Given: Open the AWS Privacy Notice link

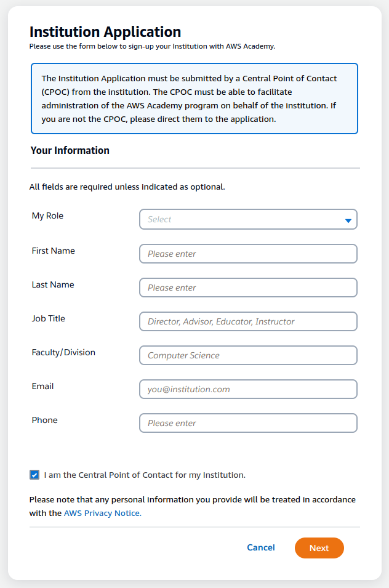Looking at the screenshot, I should click(x=102, y=513).
